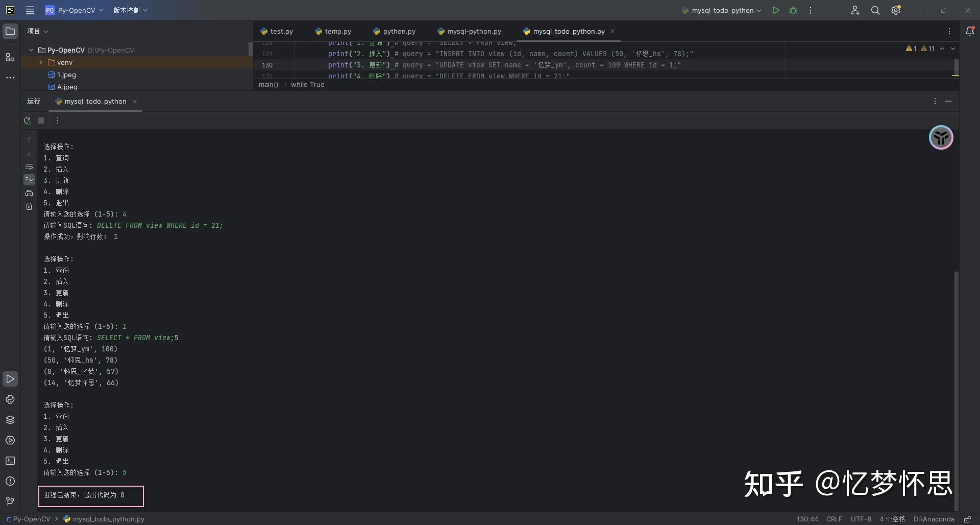Open the Git version control tool window
The height and width of the screenshot is (525, 980).
10,502
